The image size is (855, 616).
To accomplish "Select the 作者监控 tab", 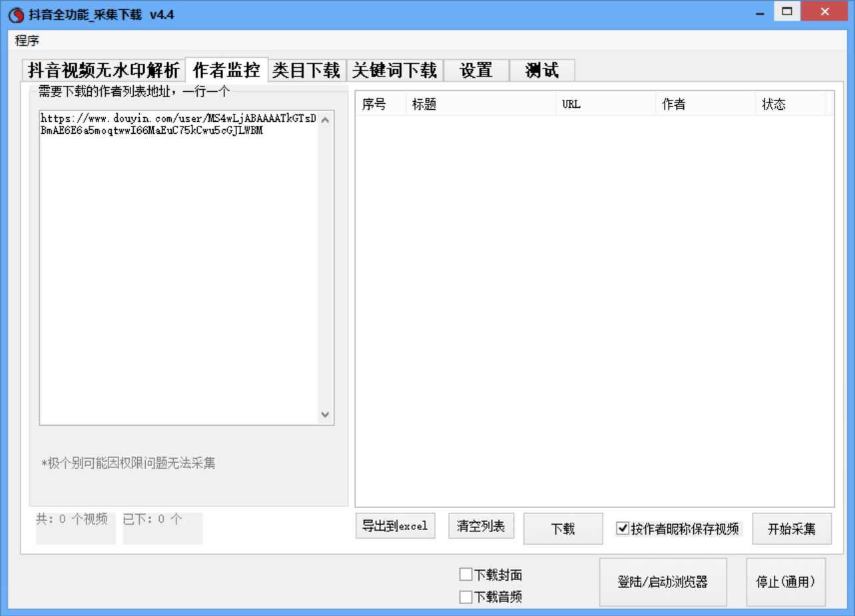I will (x=226, y=69).
